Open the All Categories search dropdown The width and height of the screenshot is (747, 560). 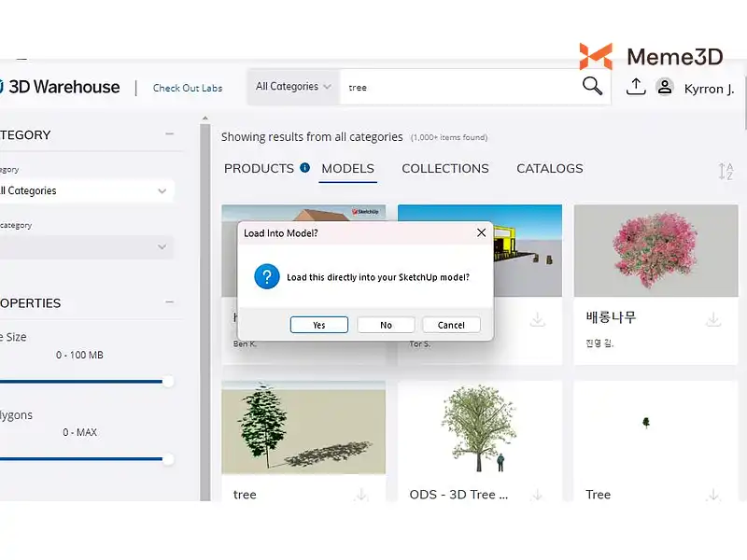point(293,87)
